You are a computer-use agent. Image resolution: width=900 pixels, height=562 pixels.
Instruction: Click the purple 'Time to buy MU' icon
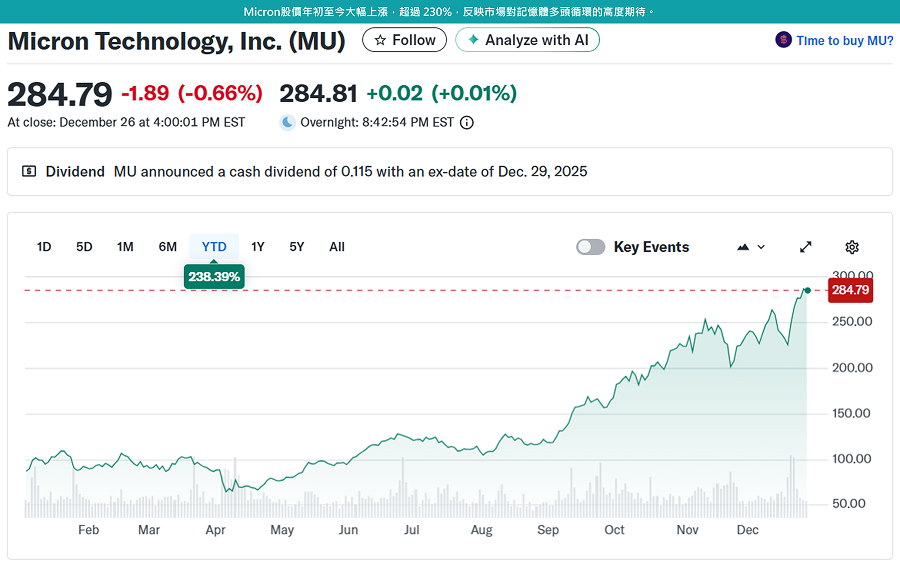pos(783,40)
